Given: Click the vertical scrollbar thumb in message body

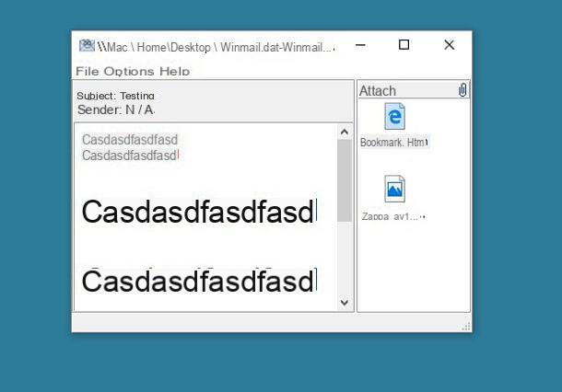Looking at the screenshot, I should pos(345,180).
